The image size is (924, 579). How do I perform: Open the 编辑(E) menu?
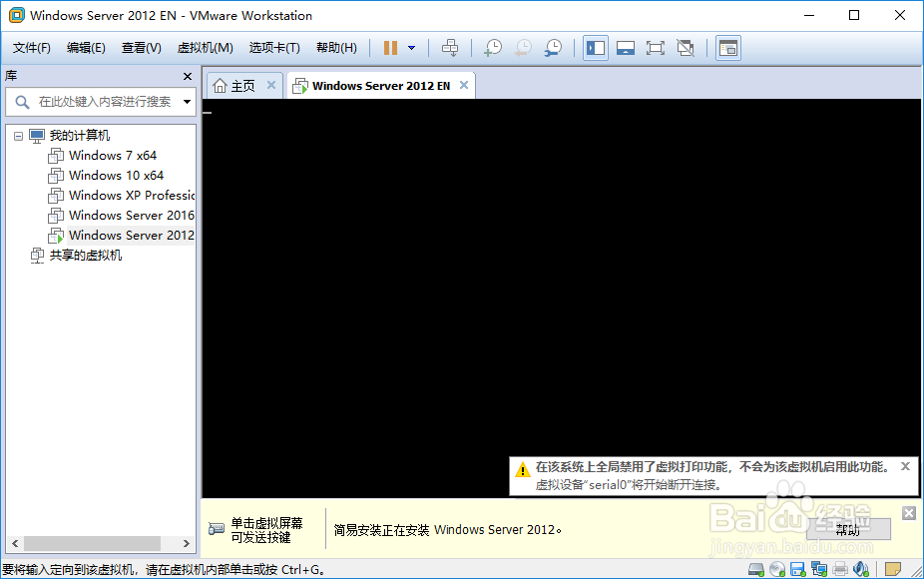coord(86,48)
